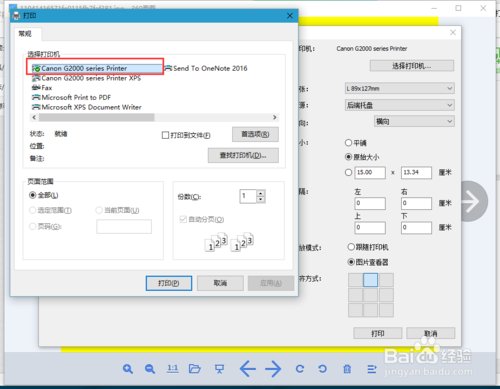500x389 pixels.
Task: Select Canon G2000 series Printer XPS
Action: (86, 78)
